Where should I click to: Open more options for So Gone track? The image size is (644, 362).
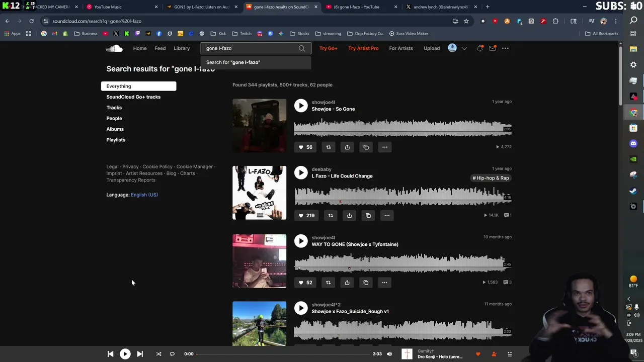(384, 147)
